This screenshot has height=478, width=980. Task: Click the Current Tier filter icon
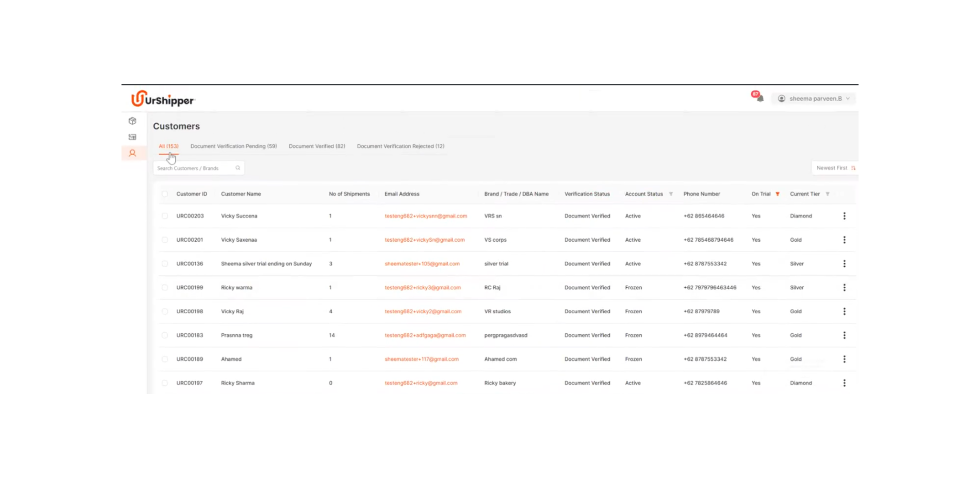(828, 194)
